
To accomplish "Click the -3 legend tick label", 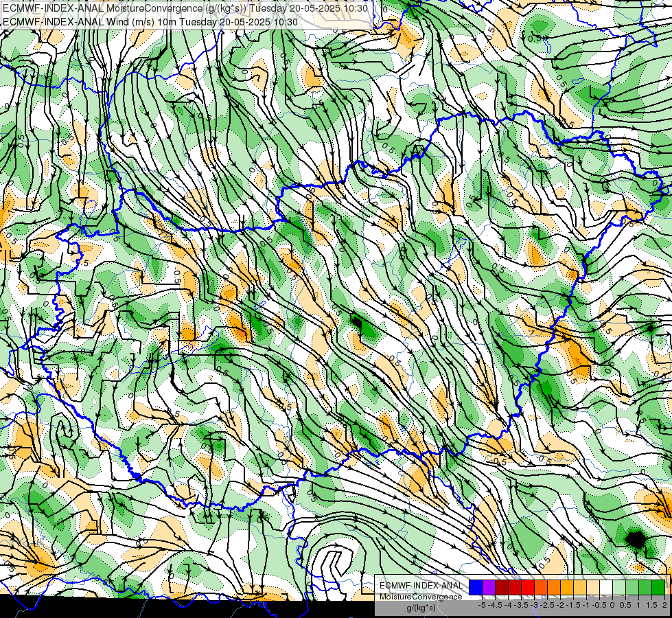I will [x=534, y=605].
